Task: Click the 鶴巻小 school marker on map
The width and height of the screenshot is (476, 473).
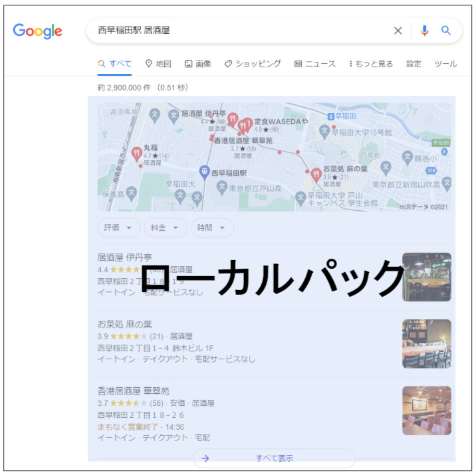Action: pos(407,158)
